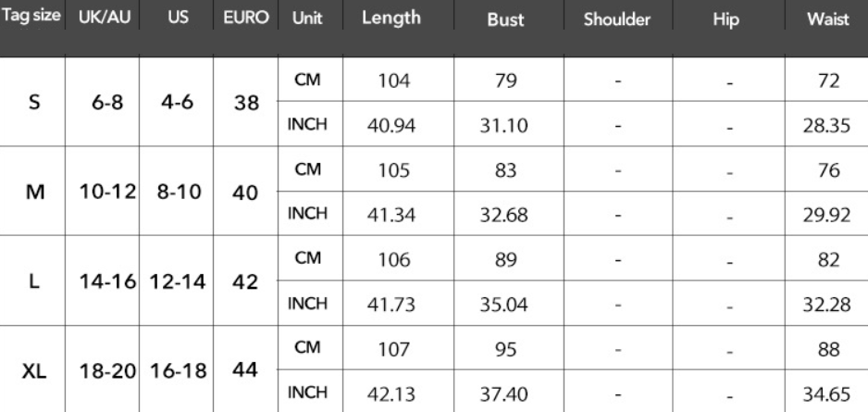Click the Bust column header
The height and width of the screenshot is (412, 868).
click(505, 19)
